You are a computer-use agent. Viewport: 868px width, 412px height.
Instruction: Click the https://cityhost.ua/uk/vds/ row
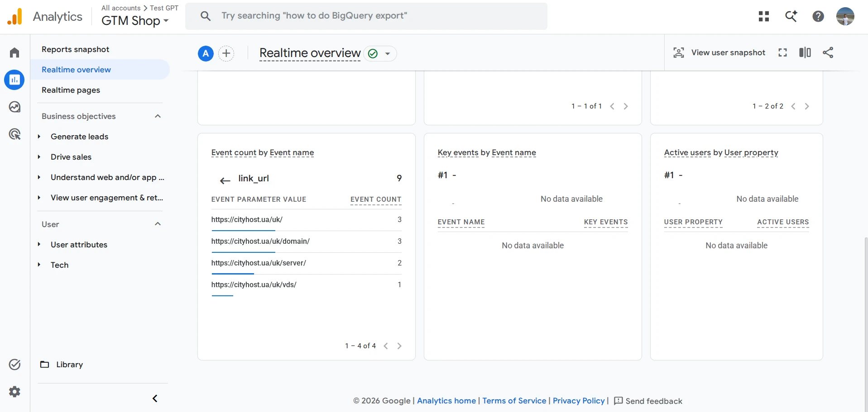[307, 285]
